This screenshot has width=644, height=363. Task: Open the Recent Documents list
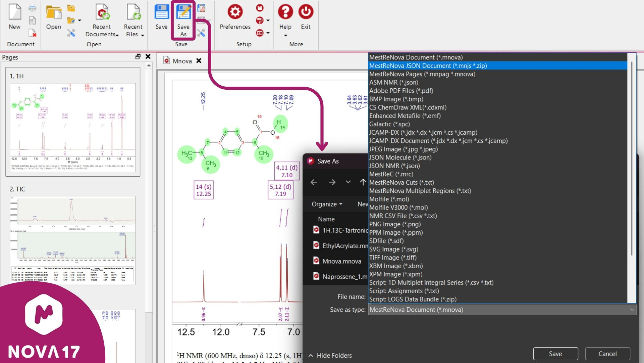tap(102, 30)
